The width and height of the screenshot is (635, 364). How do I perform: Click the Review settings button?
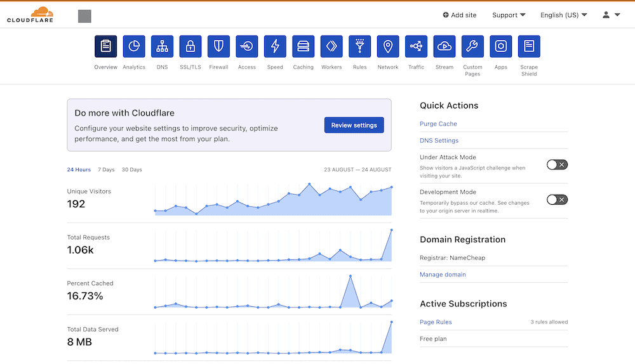tap(354, 125)
